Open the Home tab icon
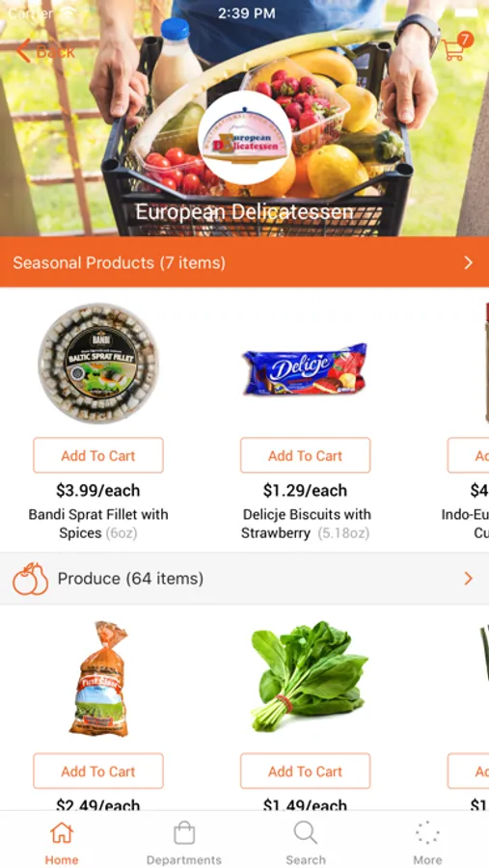The width and height of the screenshot is (489, 868). [x=62, y=833]
